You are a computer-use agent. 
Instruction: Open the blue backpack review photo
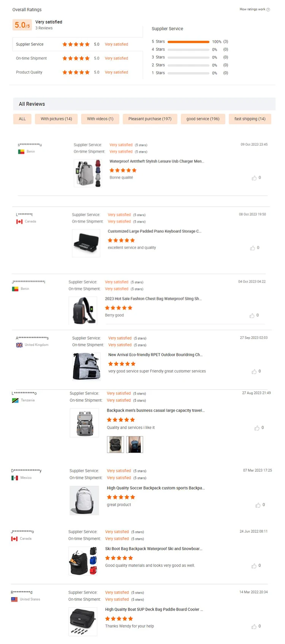[x=135, y=444]
